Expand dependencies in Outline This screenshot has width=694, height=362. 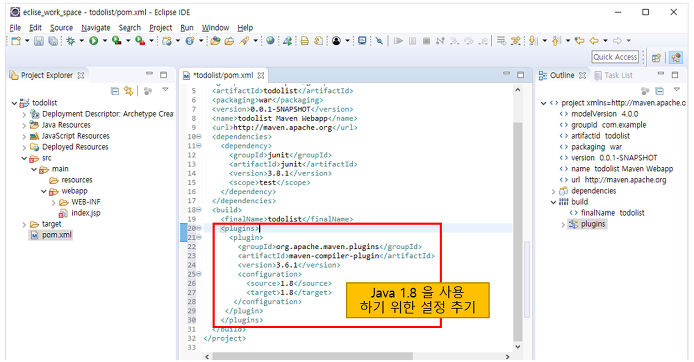pyautogui.click(x=553, y=191)
